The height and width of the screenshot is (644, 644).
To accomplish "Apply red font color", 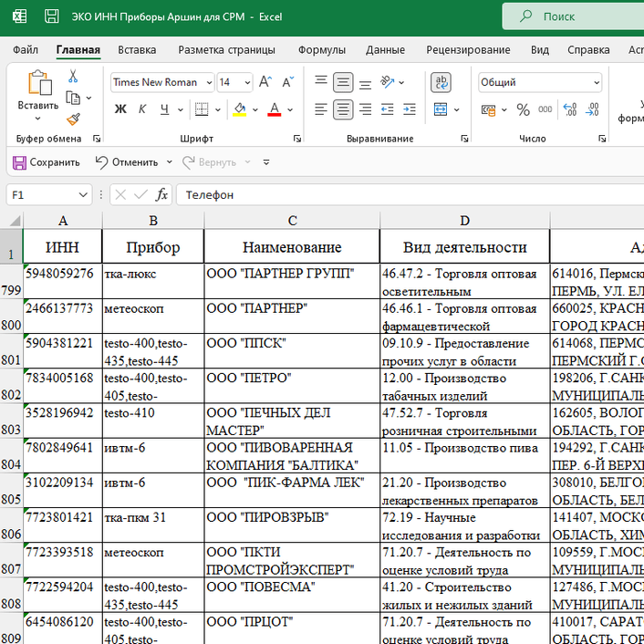I will pyautogui.click(x=274, y=109).
